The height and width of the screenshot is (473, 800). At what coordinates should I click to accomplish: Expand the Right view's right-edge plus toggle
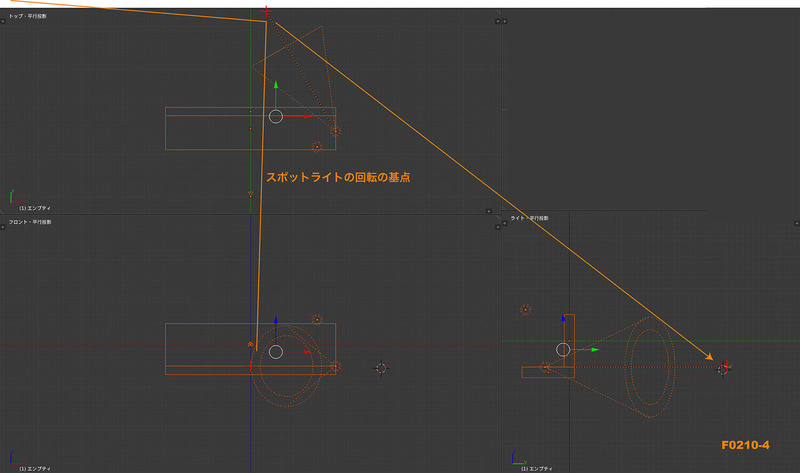(x=796, y=223)
